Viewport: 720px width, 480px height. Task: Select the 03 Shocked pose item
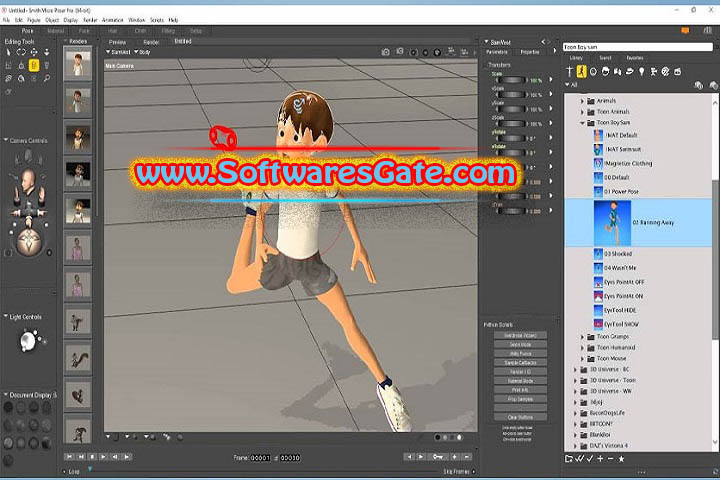click(x=613, y=254)
